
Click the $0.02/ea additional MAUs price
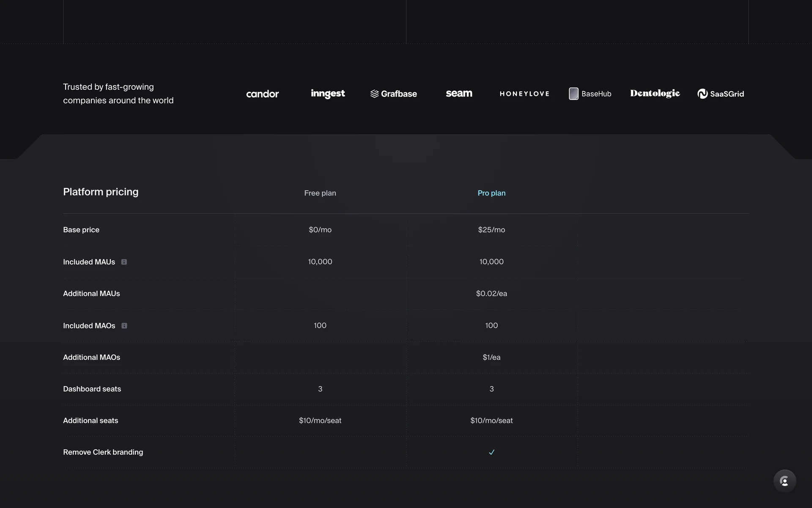coord(491,293)
